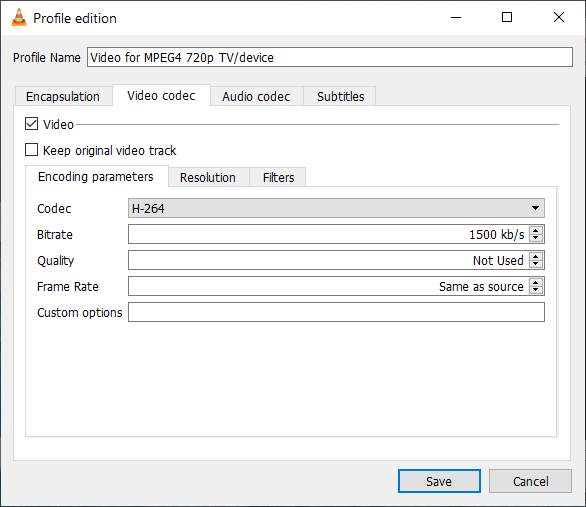Switch to the Encapsulation tab
The height and width of the screenshot is (507, 586).
[x=63, y=96]
